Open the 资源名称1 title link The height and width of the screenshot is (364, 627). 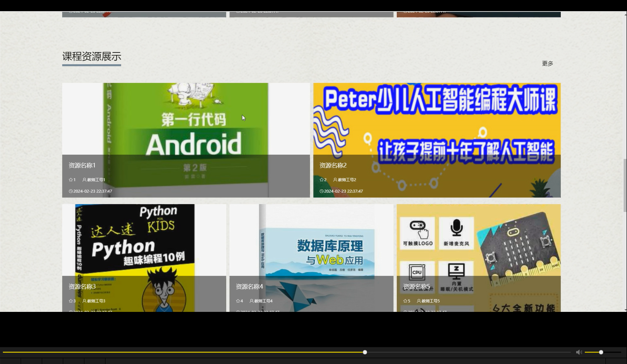tap(82, 165)
